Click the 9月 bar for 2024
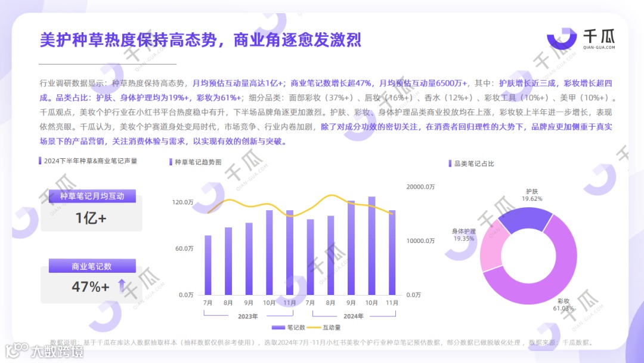 (x=351, y=248)
